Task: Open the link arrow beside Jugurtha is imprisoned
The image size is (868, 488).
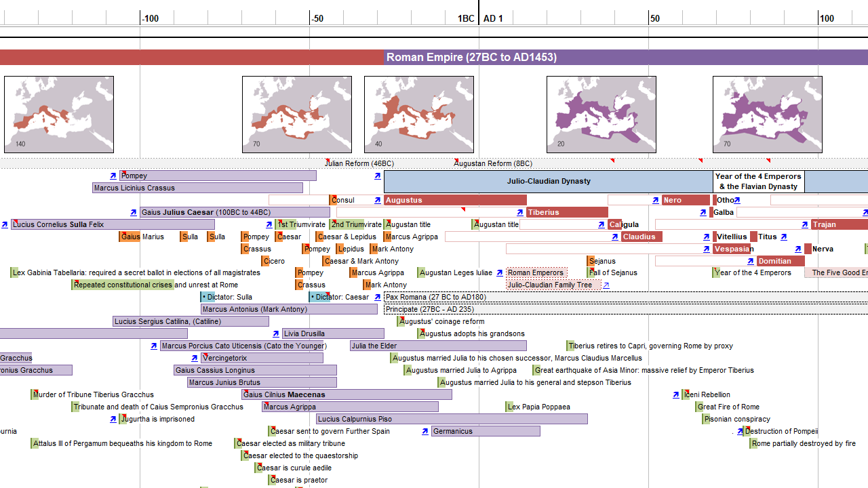Action: [113, 419]
